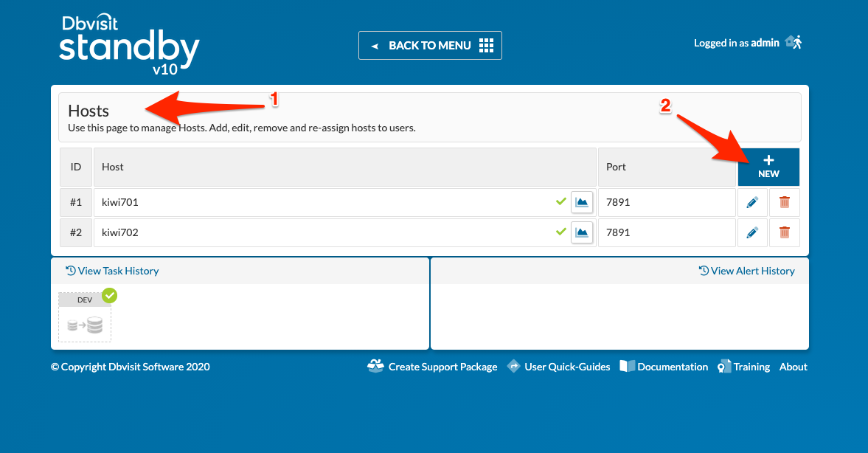Screen dimensions: 868x453
Task: Open the chart icon for kiwi701
Action: coord(582,202)
